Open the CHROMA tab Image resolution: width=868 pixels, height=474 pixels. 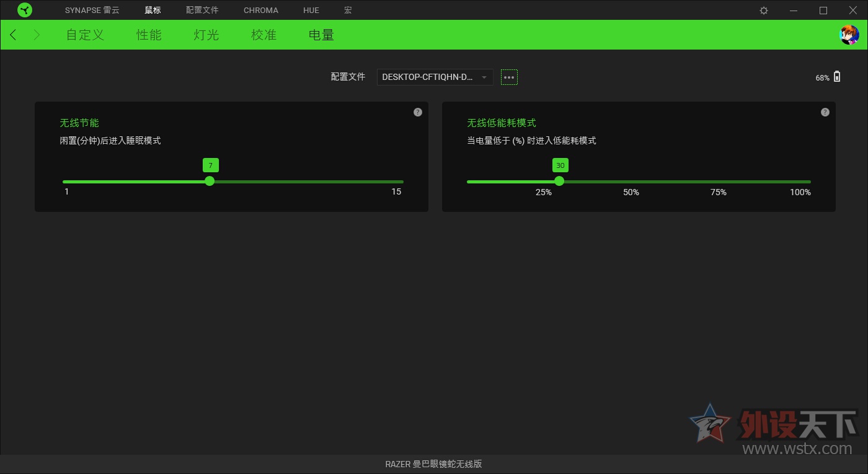click(261, 11)
